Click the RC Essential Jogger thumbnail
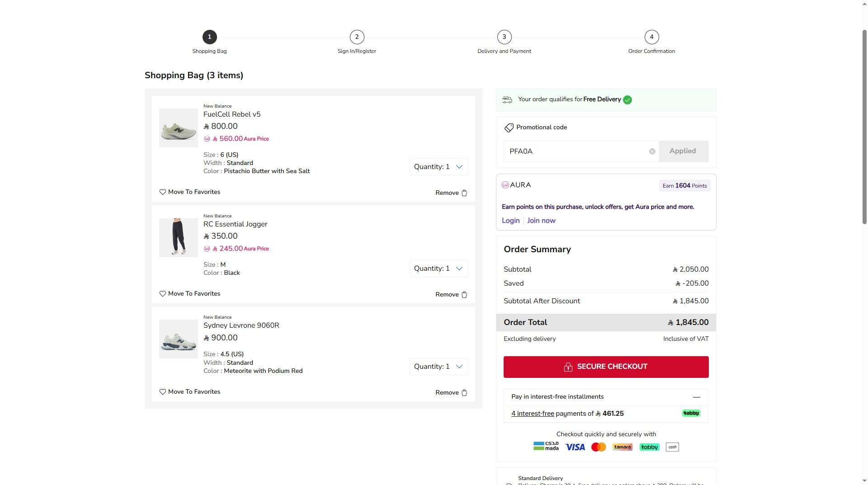 coord(178,238)
